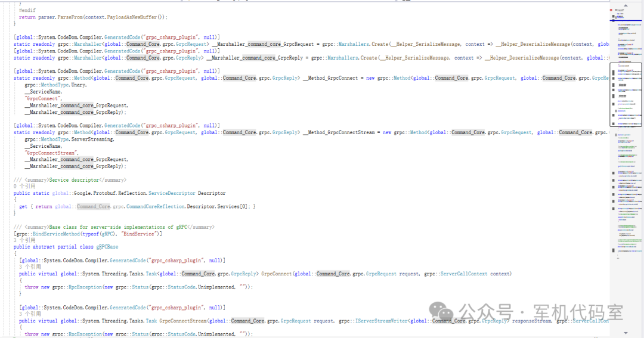644x338 pixels.
Task: Click the red error marker in the scrollbar map
Action: tap(611, 10)
